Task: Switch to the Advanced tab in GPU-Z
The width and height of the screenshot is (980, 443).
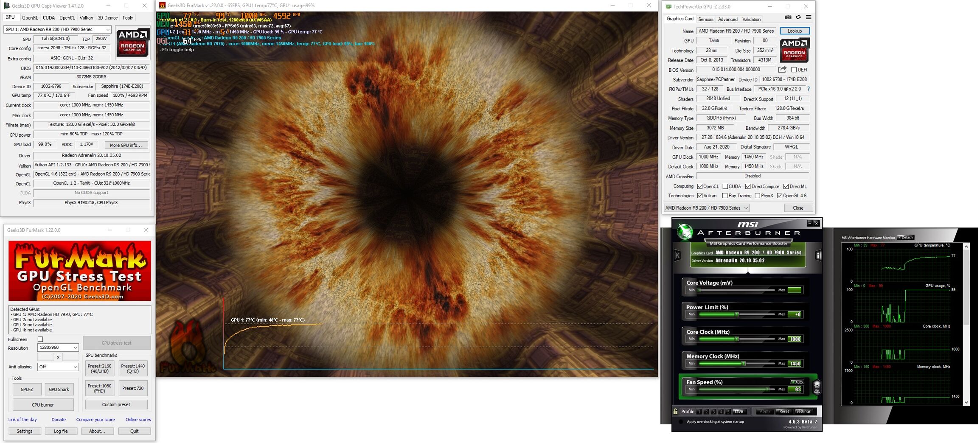Action: pyautogui.click(x=728, y=19)
